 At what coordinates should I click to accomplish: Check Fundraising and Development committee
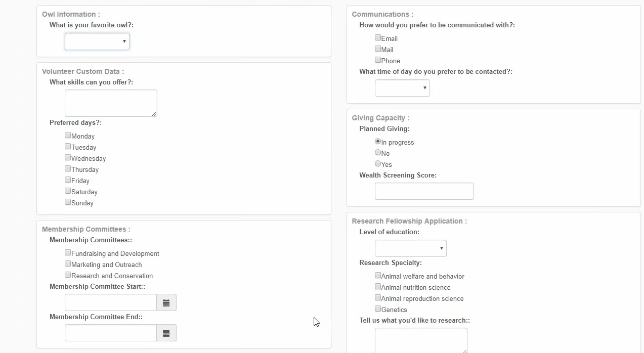[x=68, y=252]
